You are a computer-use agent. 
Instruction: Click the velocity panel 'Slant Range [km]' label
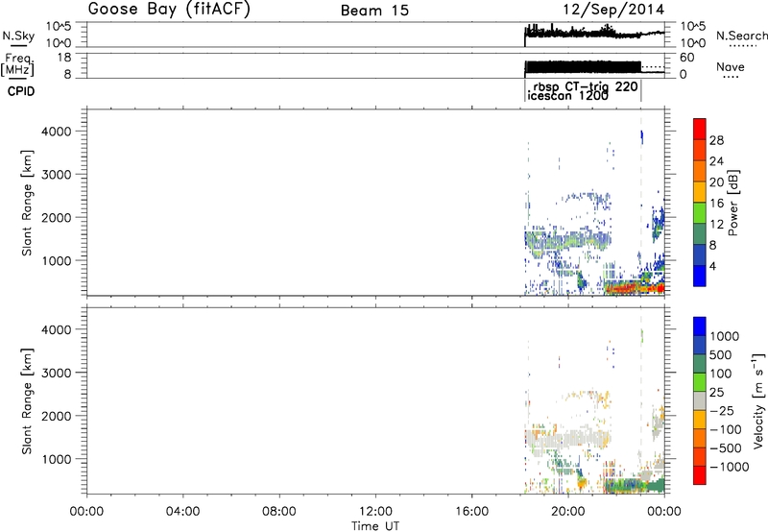click(27, 401)
